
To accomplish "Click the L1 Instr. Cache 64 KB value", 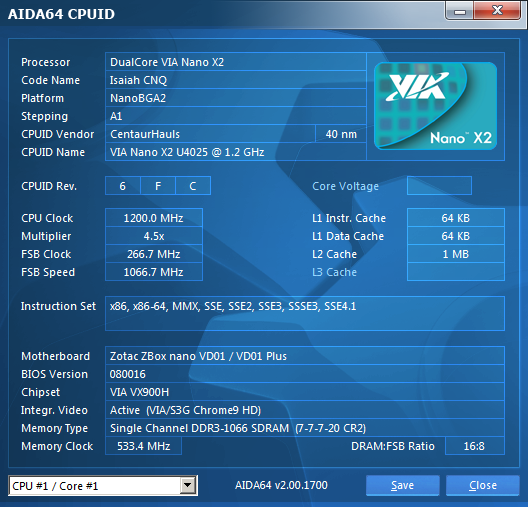I will [456, 218].
